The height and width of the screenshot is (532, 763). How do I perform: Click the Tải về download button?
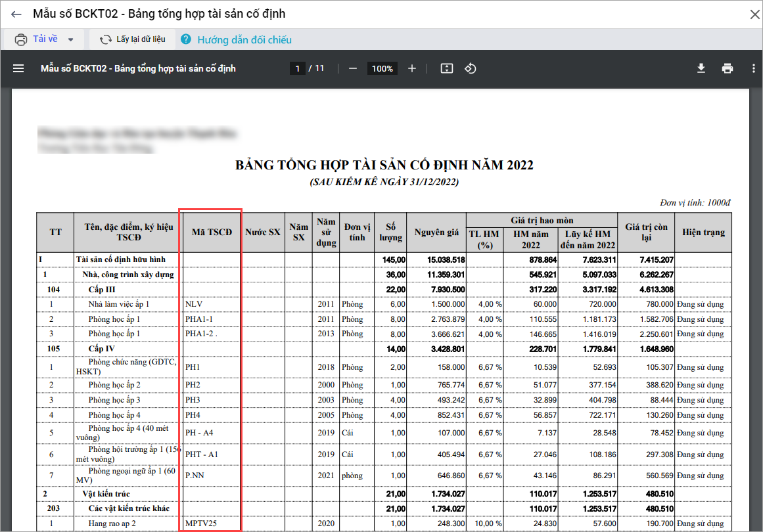pos(37,39)
